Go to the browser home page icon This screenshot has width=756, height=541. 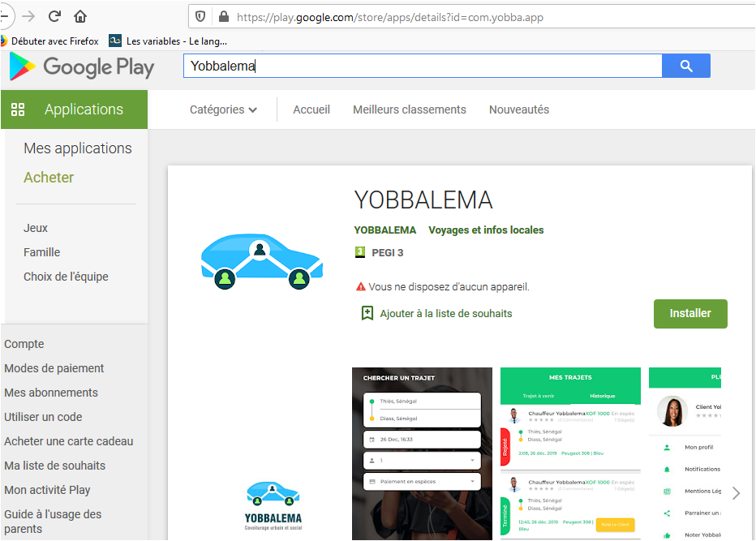tap(80, 17)
